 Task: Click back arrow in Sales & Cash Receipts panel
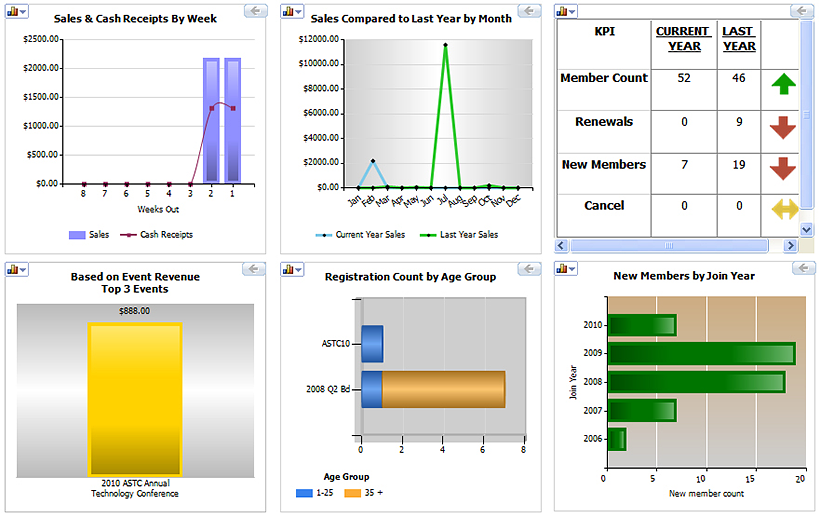tap(253, 11)
